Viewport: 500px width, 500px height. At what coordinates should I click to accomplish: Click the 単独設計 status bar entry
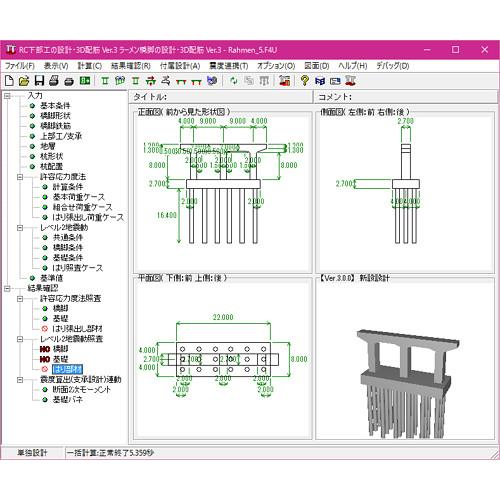[32, 453]
